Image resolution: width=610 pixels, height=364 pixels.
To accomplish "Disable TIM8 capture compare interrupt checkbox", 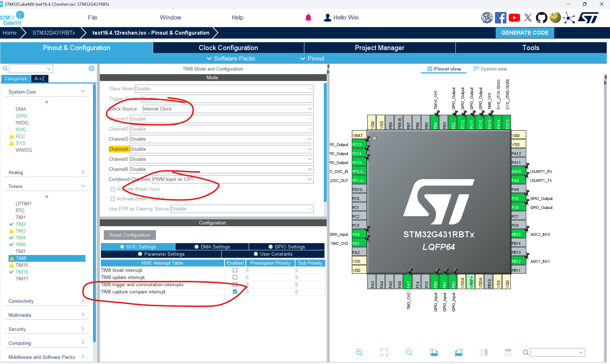I will pyautogui.click(x=235, y=292).
